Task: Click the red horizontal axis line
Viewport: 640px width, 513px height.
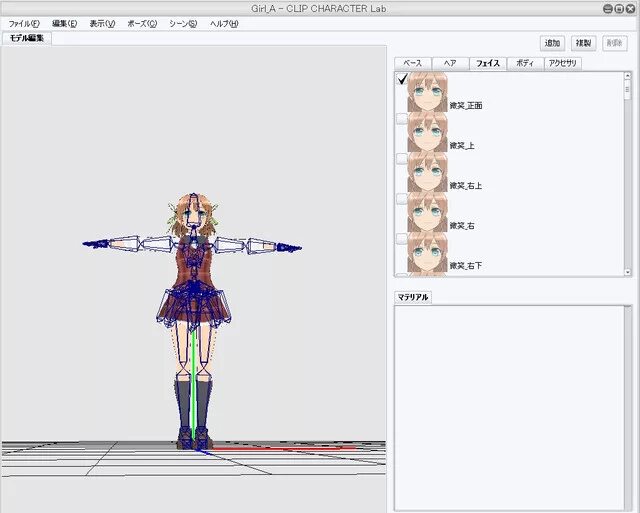Action: click(x=286, y=449)
